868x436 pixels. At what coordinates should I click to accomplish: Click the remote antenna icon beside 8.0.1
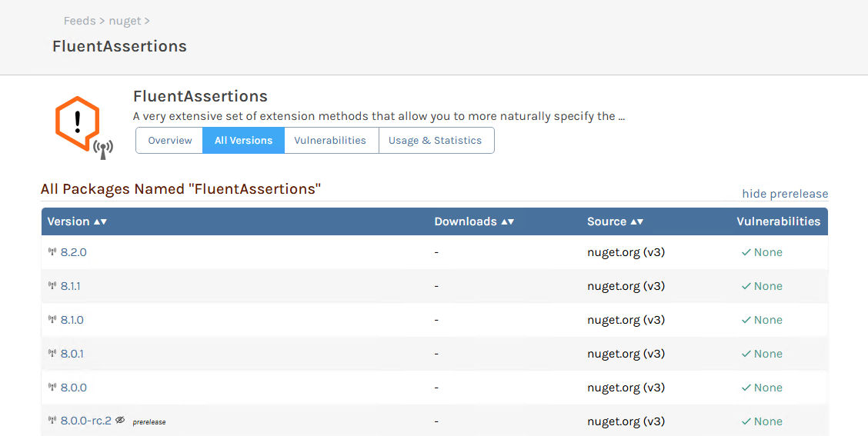click(x=52, y=354)
